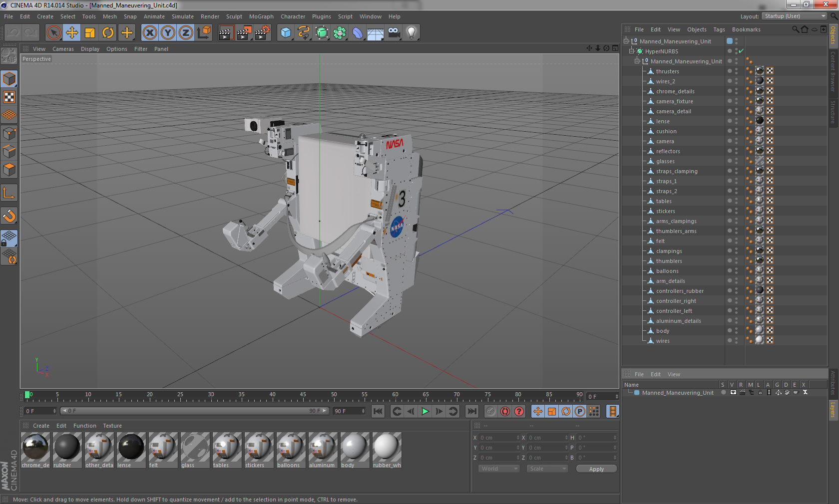The image size is (839, 504).
Task: Click frame 45 on timeline ruler
Action: [x=303, y=397]
